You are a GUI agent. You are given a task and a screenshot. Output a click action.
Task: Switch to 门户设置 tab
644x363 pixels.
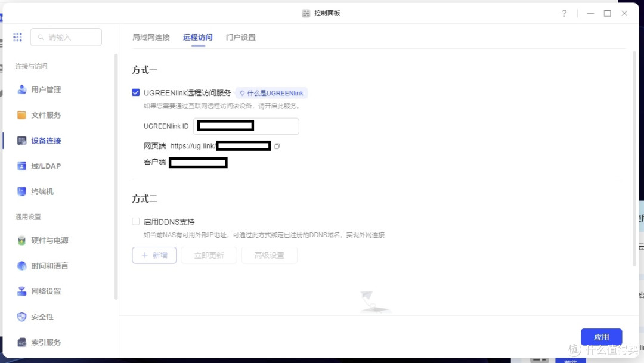point(241,37)
